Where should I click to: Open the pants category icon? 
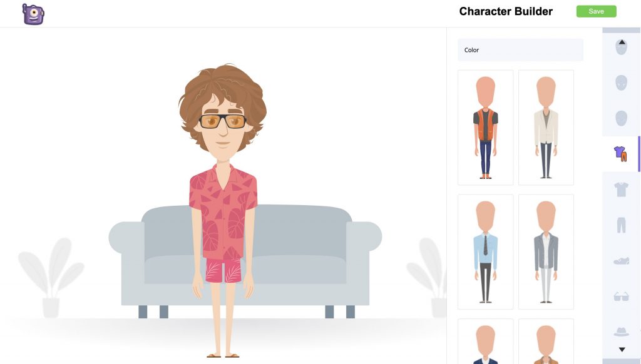point(621,225)
